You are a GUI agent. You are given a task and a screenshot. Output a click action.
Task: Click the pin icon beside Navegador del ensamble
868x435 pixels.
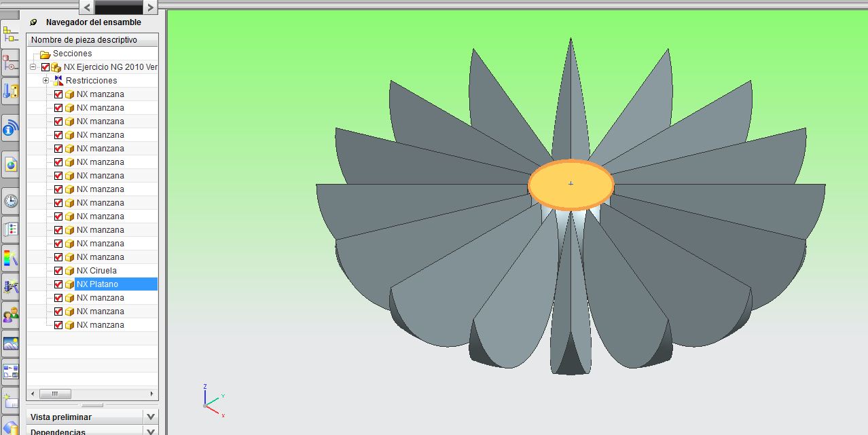click(x=34, y=22)
